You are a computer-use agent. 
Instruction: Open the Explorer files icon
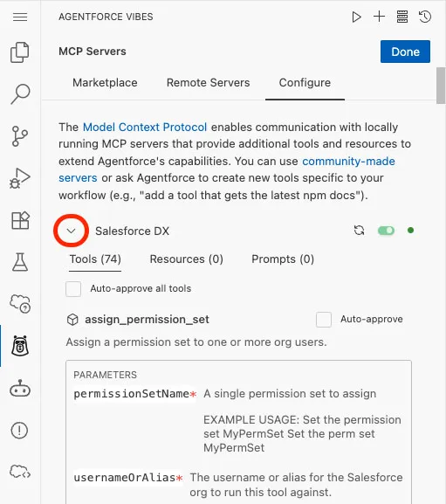[x=20, y=52]
